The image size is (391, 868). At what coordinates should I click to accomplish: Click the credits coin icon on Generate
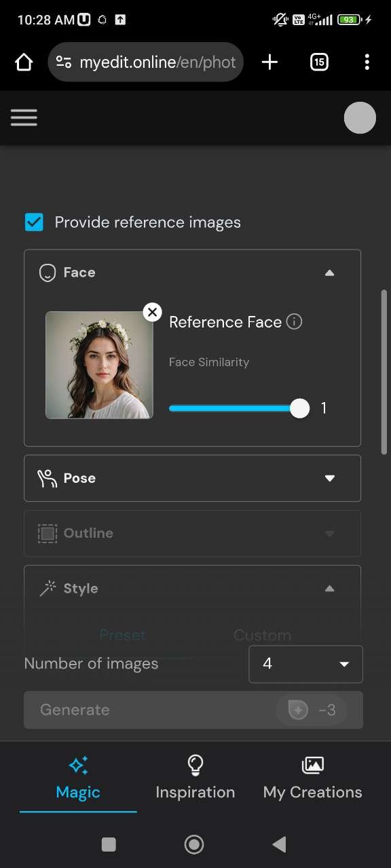(x=299, y=709)
